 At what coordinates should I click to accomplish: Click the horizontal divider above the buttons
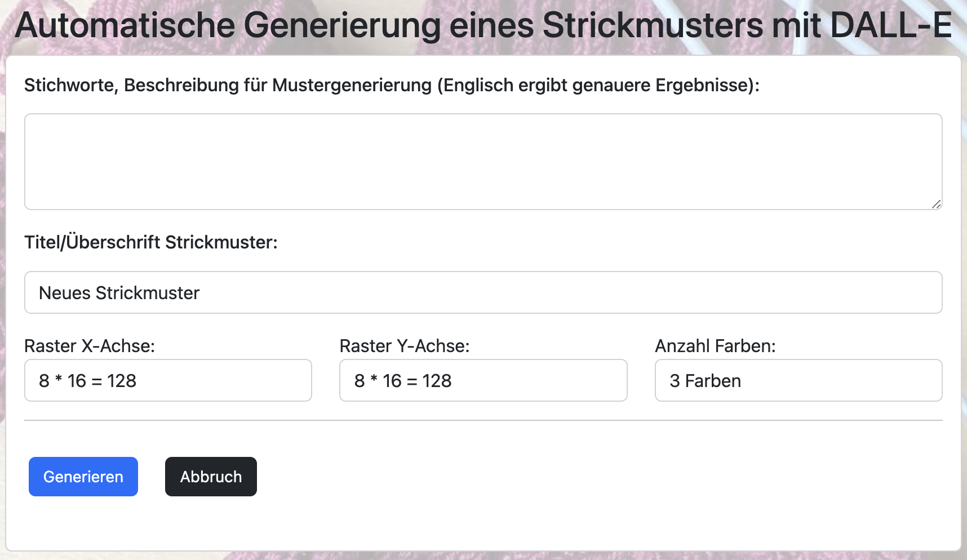(483, 420)
